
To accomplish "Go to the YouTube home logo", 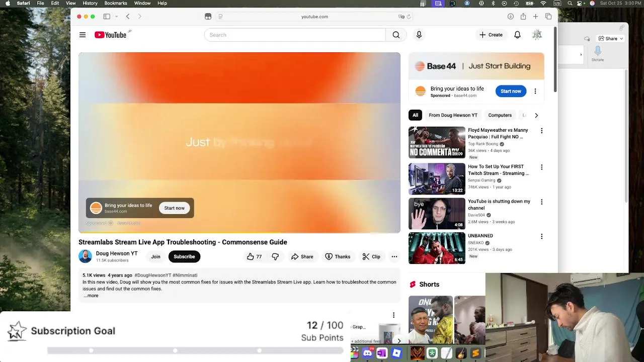I will 110,35.
